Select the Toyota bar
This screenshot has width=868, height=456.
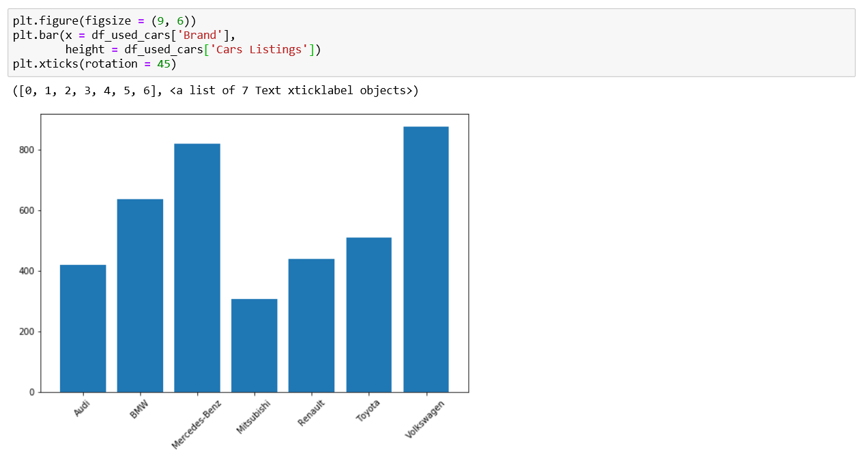368,315
